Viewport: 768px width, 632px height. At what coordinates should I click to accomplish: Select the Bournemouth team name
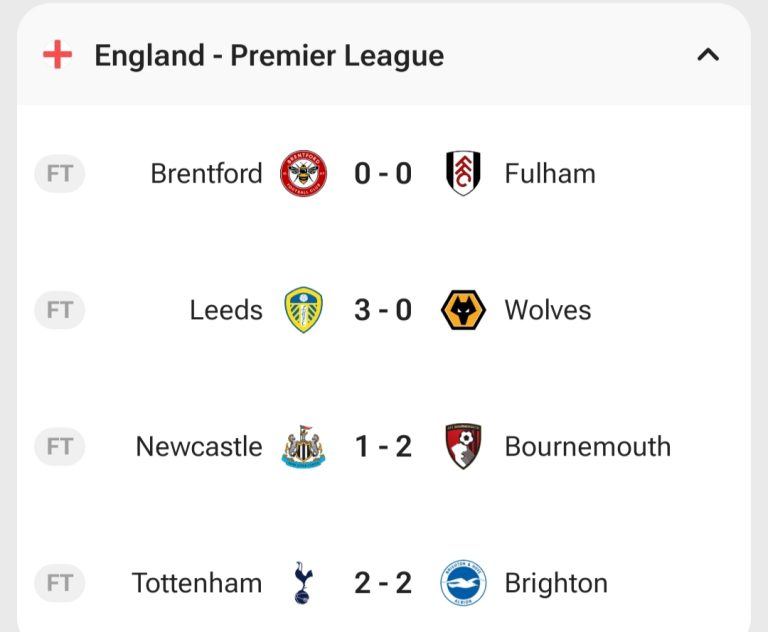587,447
